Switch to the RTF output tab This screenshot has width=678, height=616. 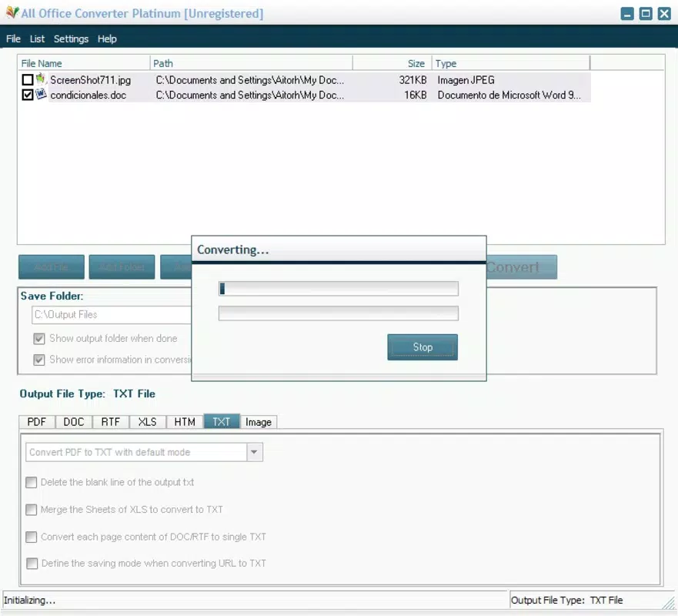click(111, 422)
